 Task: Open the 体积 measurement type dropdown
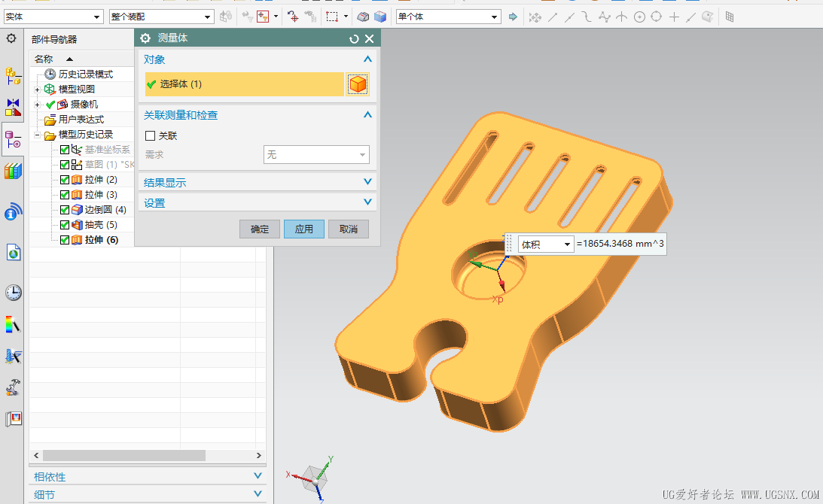click(x=546, y=244)
